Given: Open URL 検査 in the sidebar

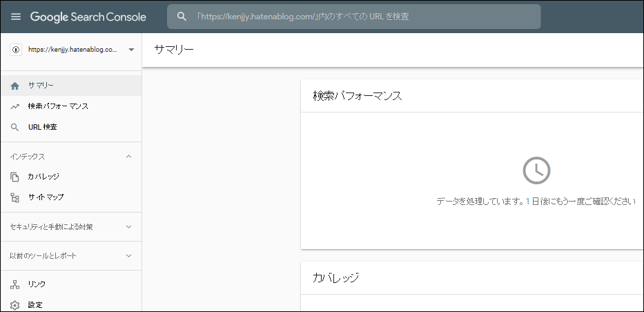Looking at the screenshot, I should 71,127.
